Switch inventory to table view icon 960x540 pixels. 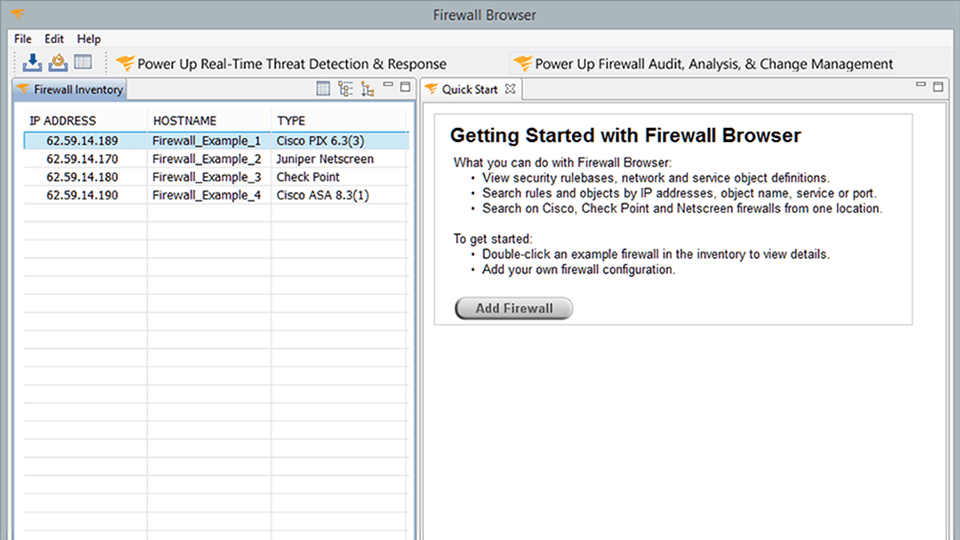(323, 89)
